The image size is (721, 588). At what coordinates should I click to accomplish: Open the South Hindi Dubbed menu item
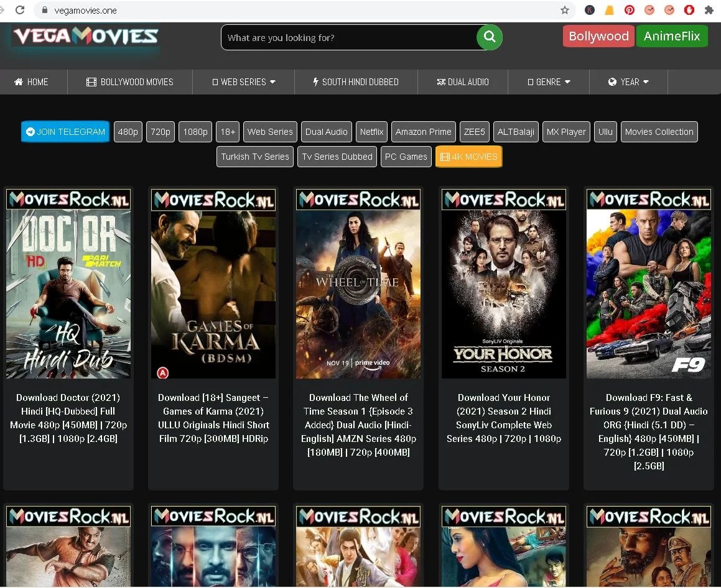tap(356, 82)
